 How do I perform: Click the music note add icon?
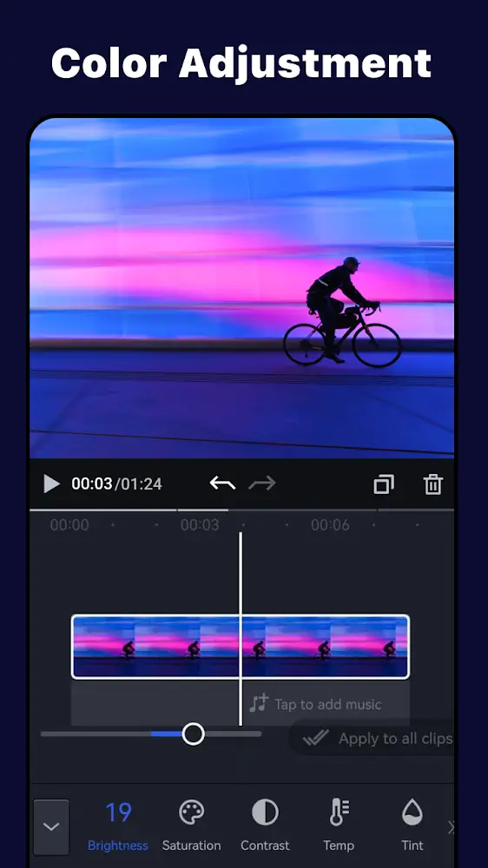point(258,704)
